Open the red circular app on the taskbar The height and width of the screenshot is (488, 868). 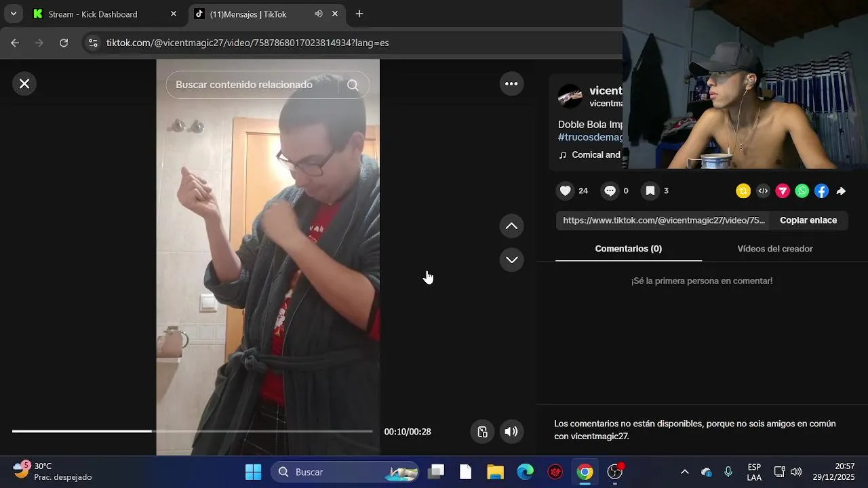tap(555, 472)
